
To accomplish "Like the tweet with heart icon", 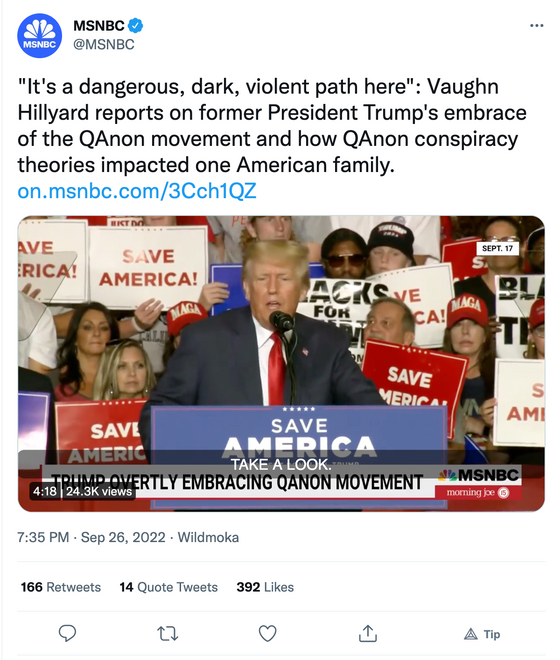I will pos(267,633).
